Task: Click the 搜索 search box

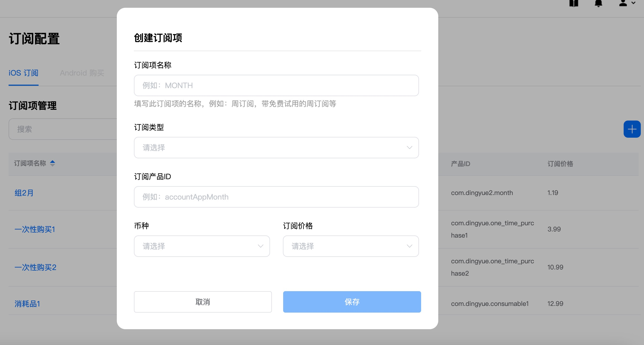Action: pyautogui.click(x=62, y=129)
